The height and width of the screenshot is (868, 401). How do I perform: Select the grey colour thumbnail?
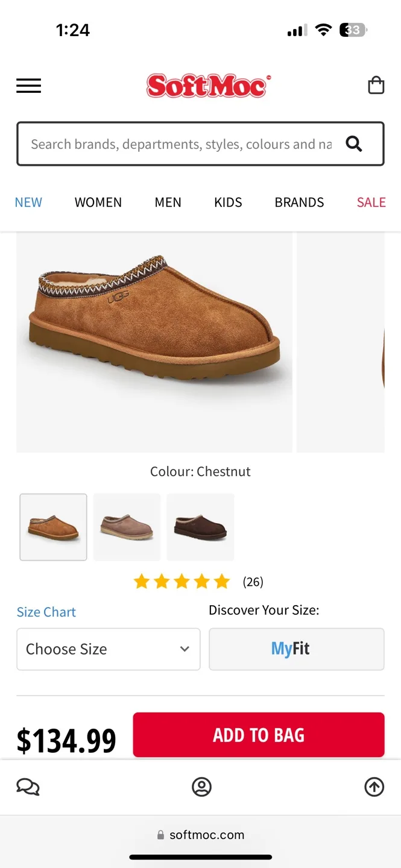pyautogui.click(x=127, y=527)
